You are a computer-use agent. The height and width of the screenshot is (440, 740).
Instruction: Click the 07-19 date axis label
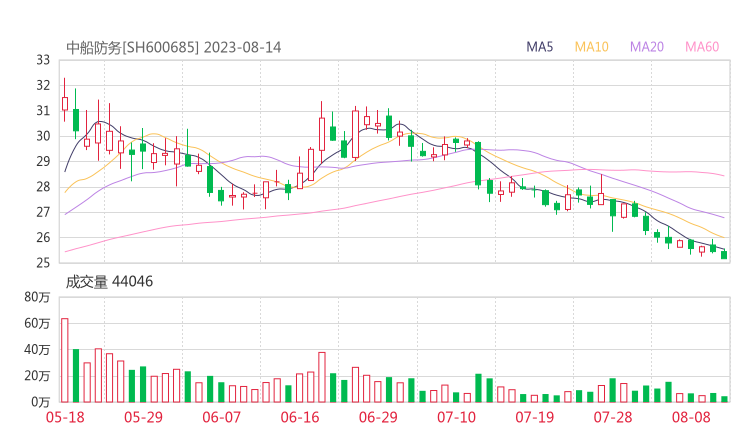point(534,417)
